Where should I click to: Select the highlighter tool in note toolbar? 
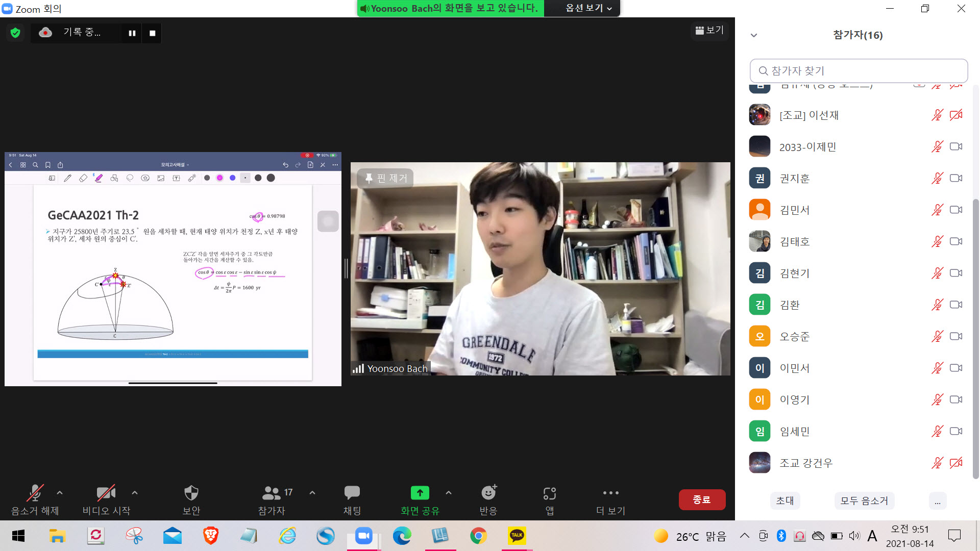tap(99, 178)
